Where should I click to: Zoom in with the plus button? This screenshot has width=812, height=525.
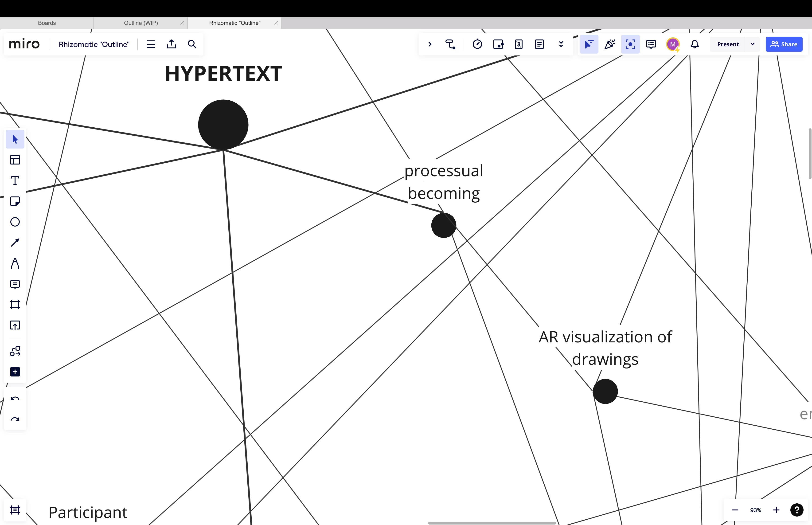coord(776,510)
